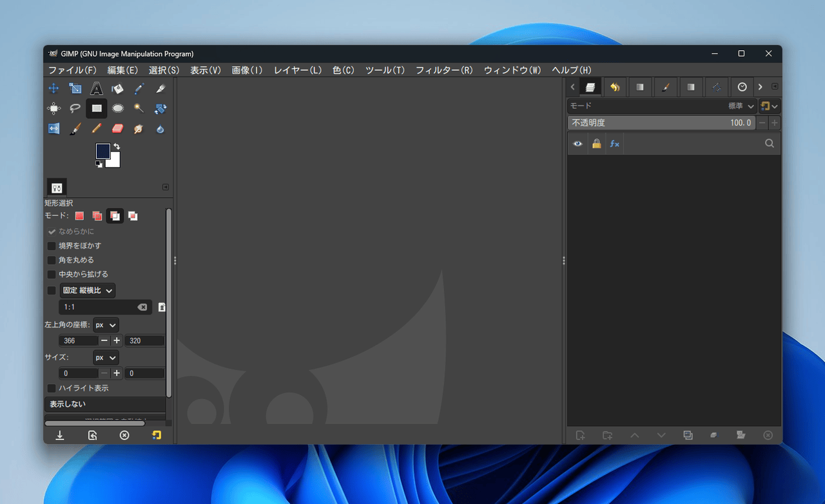Switch to the Paths tab
Viewport: 825px width, 504px height.
[717, 87]
